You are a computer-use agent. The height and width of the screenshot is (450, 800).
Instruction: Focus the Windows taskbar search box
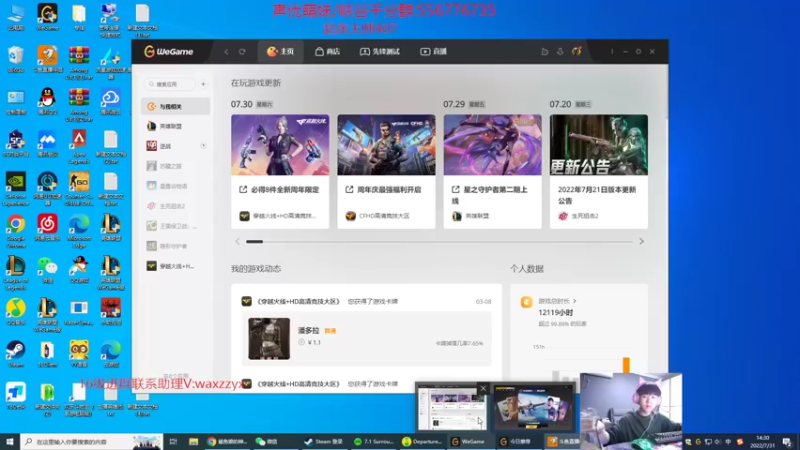pyautogui.click(x=92, y=441)
